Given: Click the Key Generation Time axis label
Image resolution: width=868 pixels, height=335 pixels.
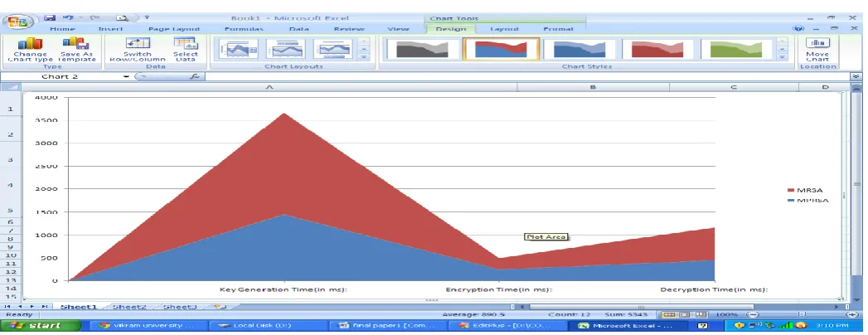Looking at the screenshot, I should point(284,289).
